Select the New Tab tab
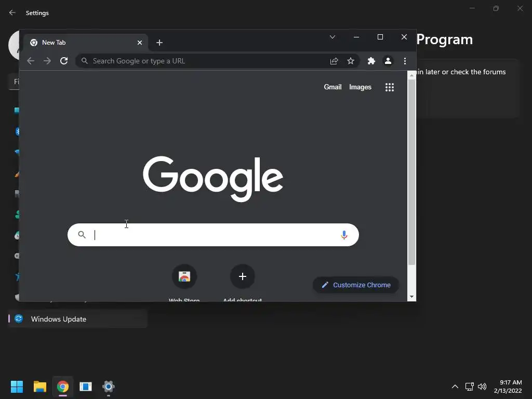This screenshot has height=399, width=532. [86, 43]
